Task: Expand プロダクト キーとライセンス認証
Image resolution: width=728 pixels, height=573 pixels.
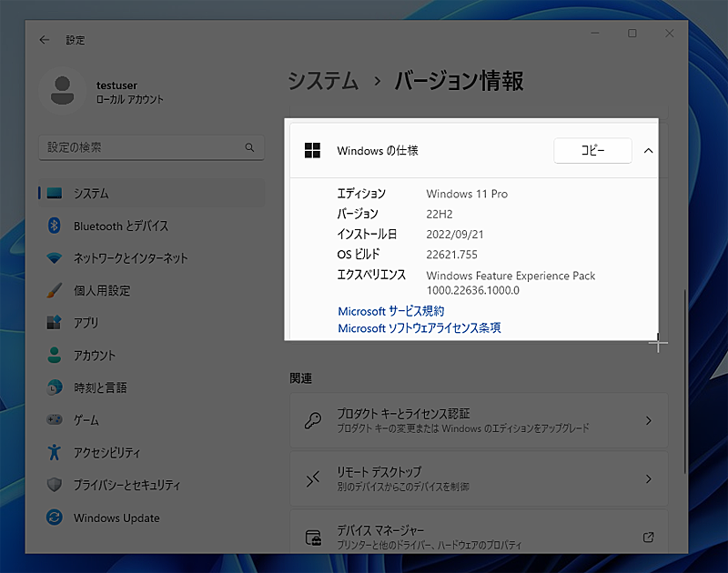Action: point(648,419)
